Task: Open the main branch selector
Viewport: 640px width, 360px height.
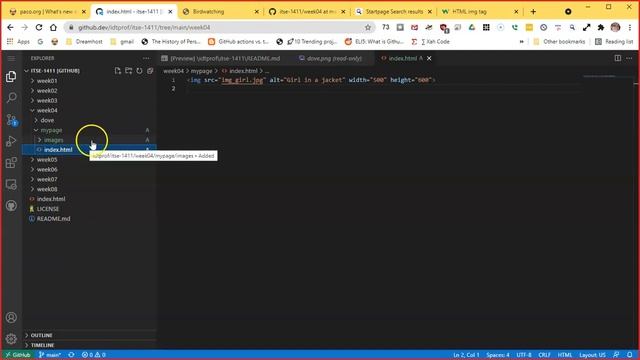Action: [50, 355]
